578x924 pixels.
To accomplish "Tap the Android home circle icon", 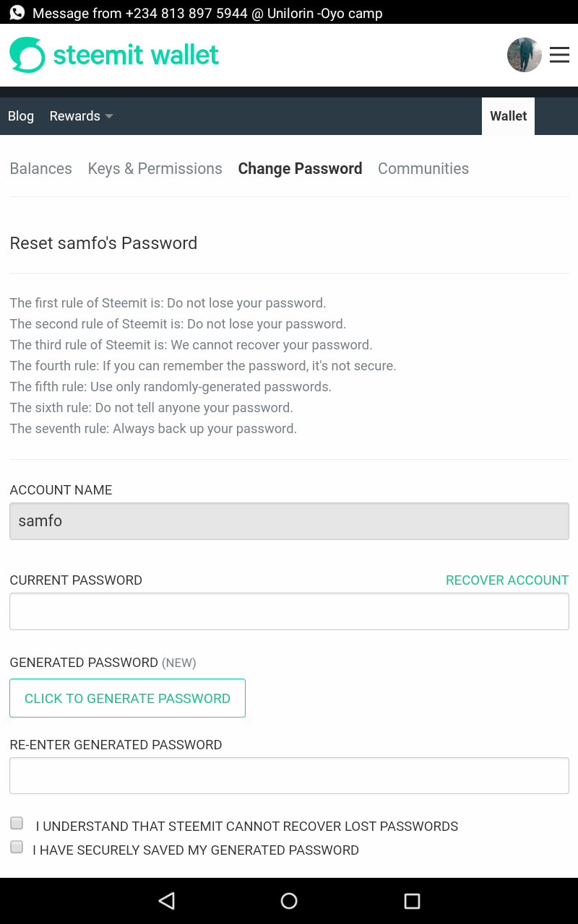I will click(289, 900).
